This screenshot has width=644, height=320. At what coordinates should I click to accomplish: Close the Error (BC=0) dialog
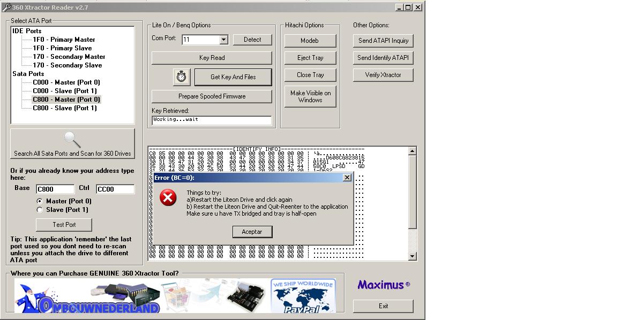(x=347, y=177)
